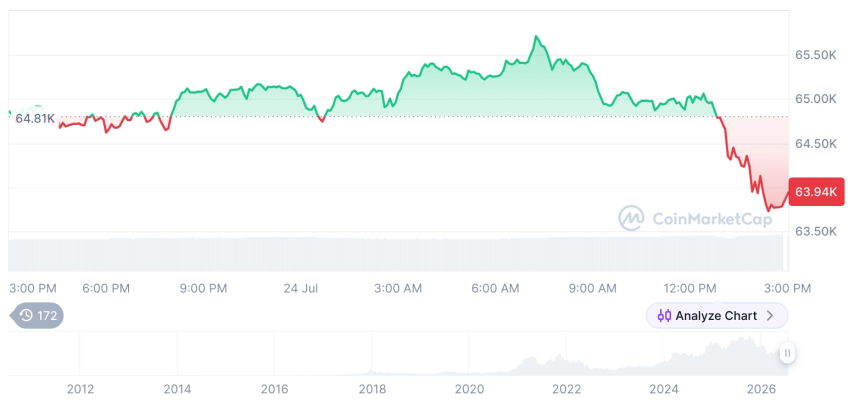
Task: Click the 63.50K label on price axis
Action: tap(816, 231)
